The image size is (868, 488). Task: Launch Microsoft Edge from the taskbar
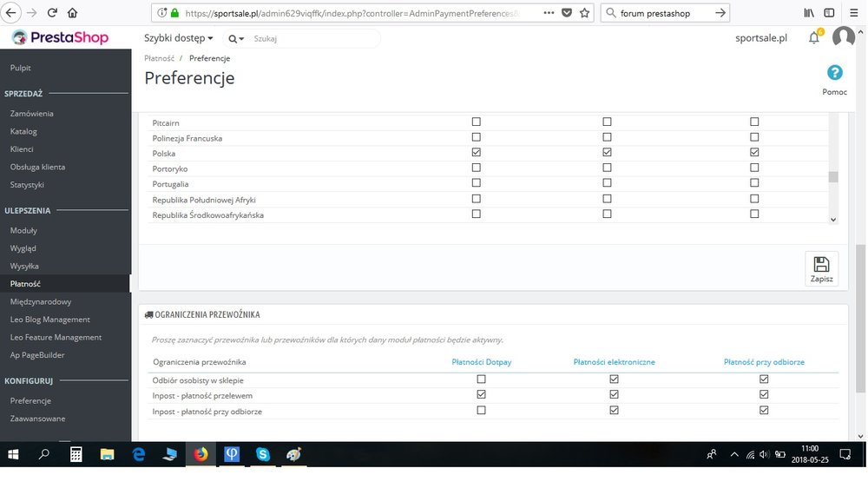138,455
